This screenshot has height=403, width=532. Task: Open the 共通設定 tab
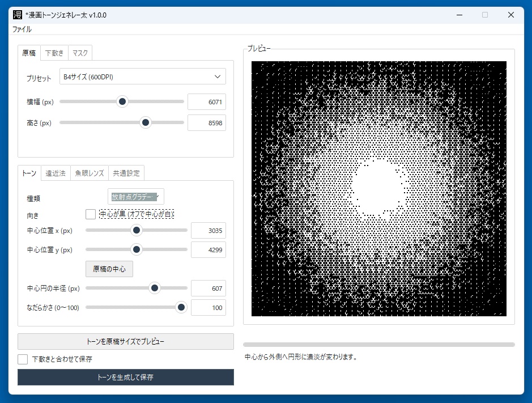tap(126, 173)
